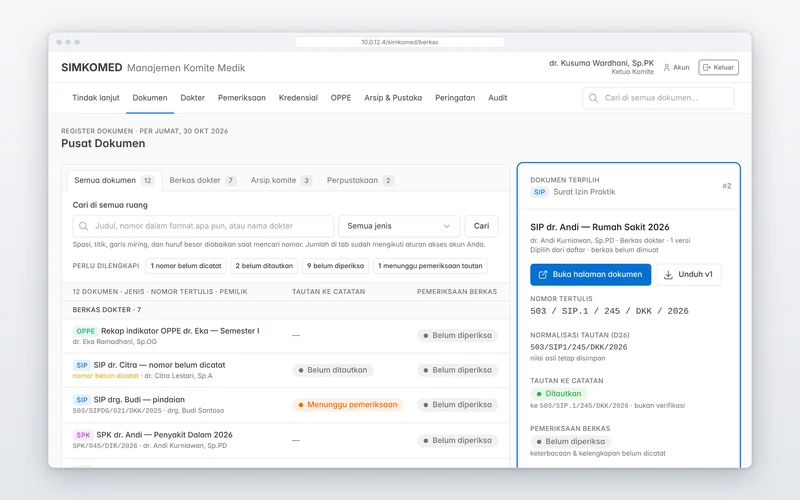
Task: Click the SIP badge in the selected document panel
Action: [539, 192]
